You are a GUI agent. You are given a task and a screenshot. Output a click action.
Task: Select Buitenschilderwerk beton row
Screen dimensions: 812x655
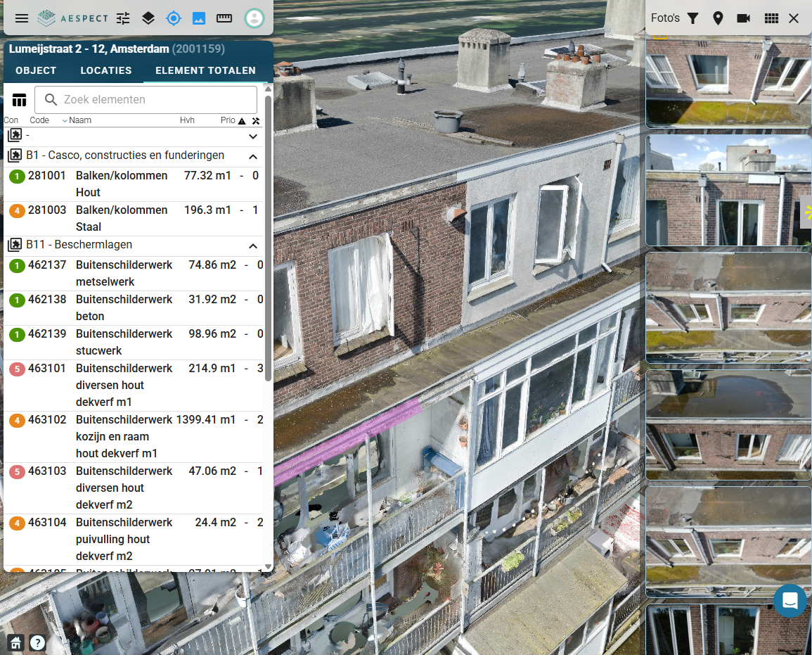[134, 308]
